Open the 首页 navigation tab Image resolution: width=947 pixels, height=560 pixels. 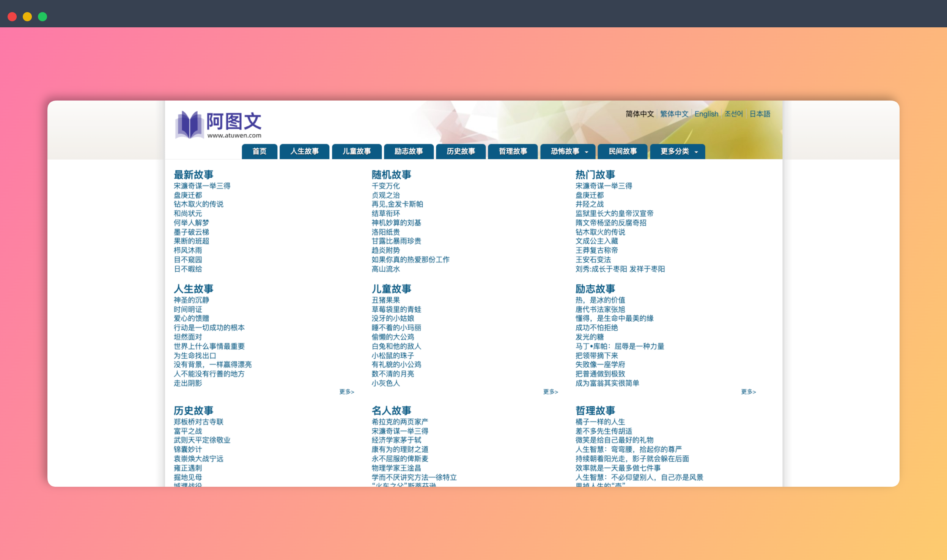(x=260, y=151)
